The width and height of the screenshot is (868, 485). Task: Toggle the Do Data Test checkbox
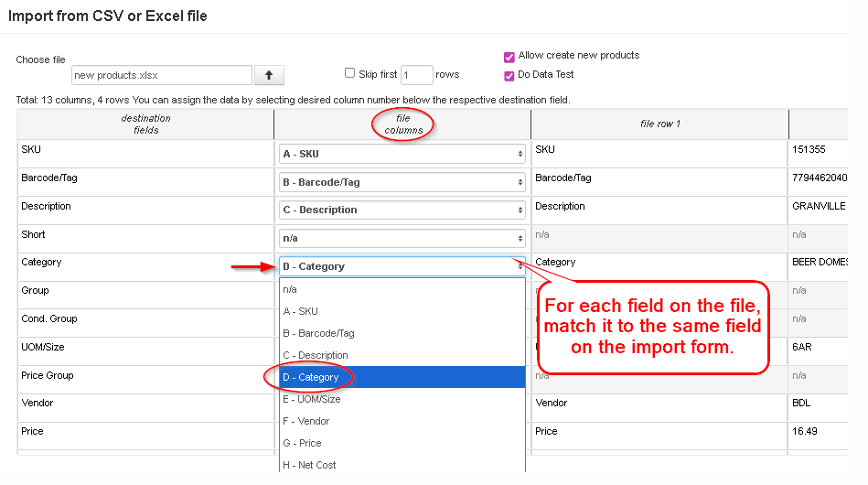(x=509, y=75)
